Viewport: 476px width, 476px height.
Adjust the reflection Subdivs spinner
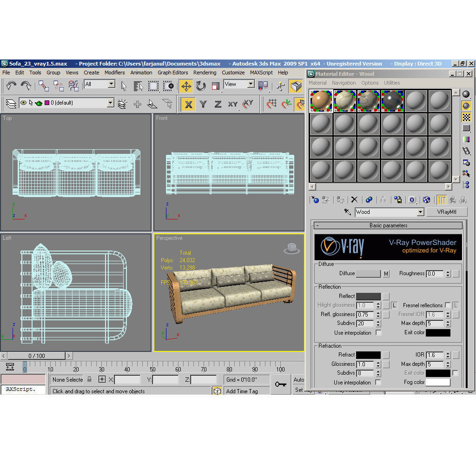click(378, 324)
